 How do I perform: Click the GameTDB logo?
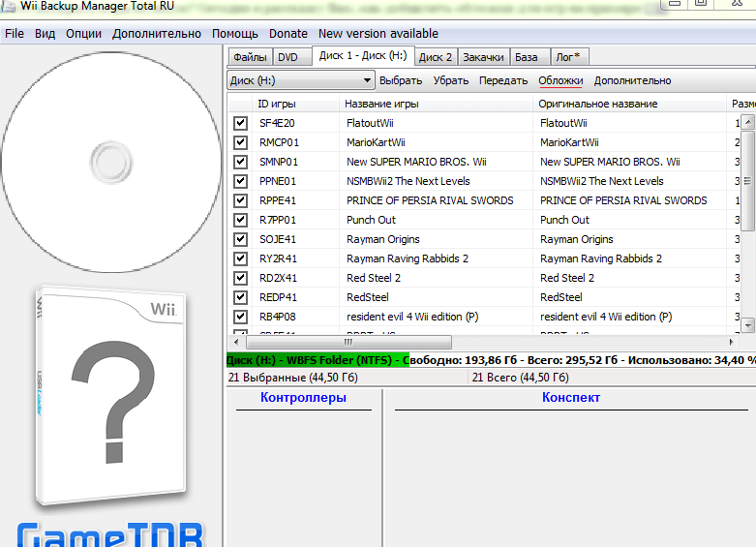click(110, 534)
